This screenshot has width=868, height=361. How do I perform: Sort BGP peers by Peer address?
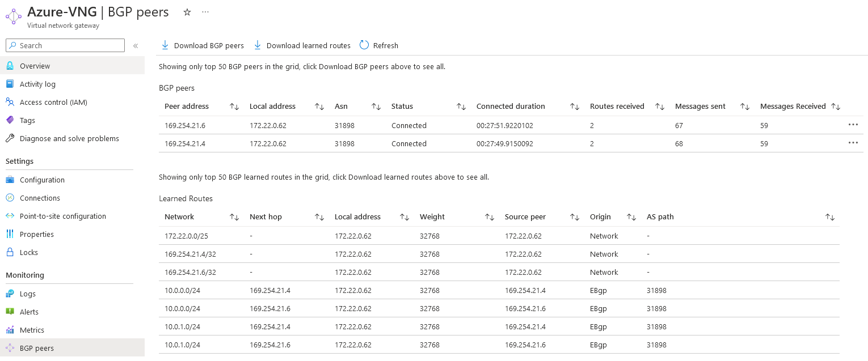coord(234,107)
